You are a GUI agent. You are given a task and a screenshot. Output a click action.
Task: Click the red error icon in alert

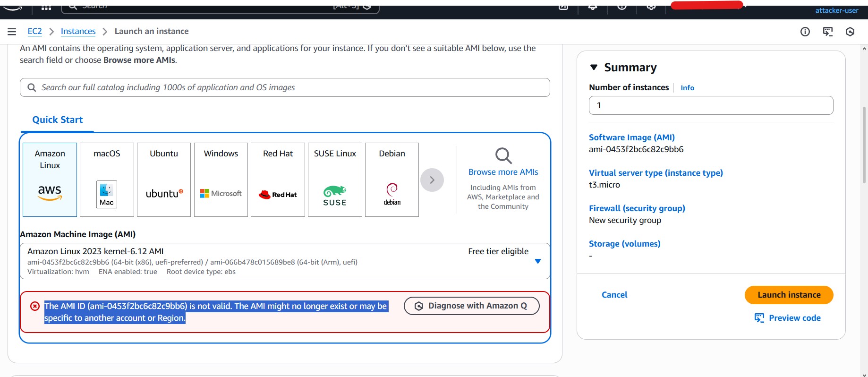point(35,306)
